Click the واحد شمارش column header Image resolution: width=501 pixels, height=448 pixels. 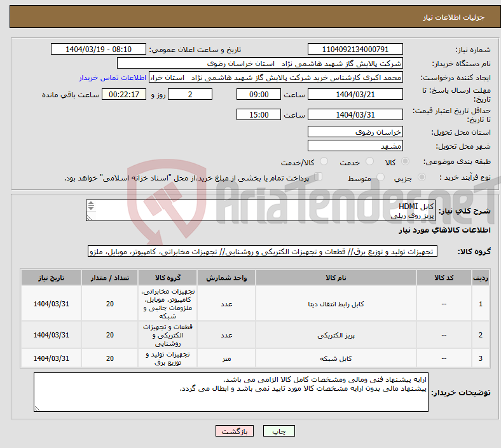tap(226, 278)
